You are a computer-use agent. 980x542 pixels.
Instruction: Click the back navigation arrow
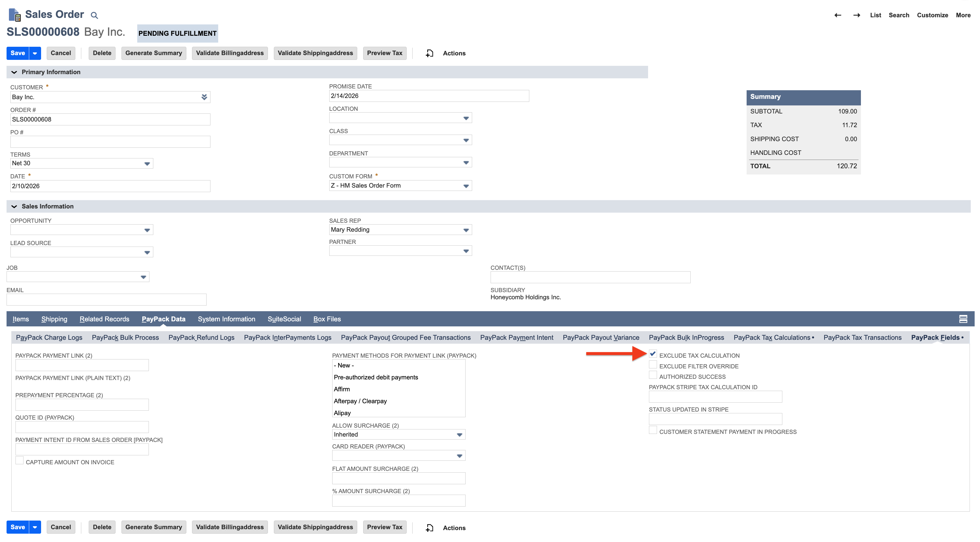point(838,15)
